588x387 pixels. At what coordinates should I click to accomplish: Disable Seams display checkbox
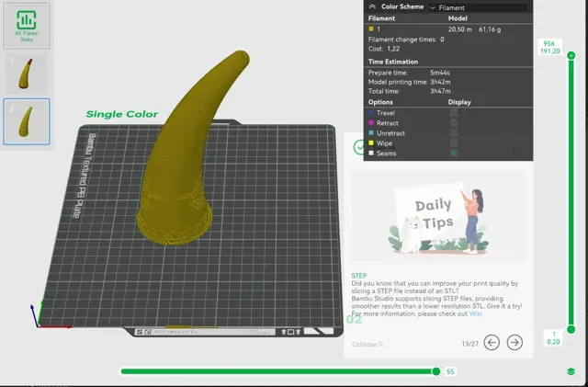[454, 154]
